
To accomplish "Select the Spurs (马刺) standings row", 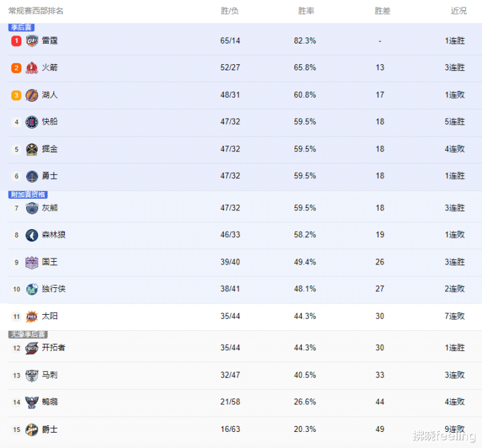I will click(241, 376).
